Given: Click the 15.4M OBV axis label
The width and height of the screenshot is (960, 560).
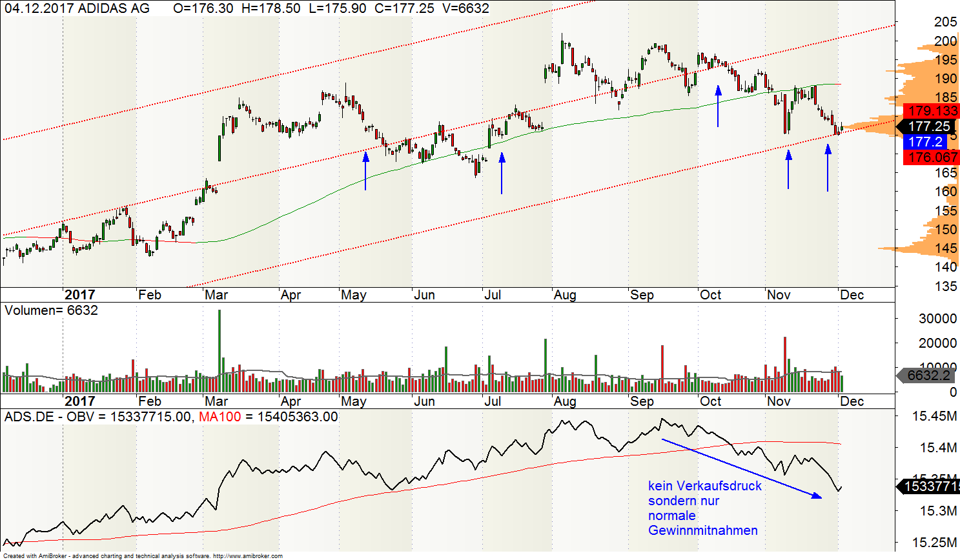Looking at the screenshot, I should 938,448.
